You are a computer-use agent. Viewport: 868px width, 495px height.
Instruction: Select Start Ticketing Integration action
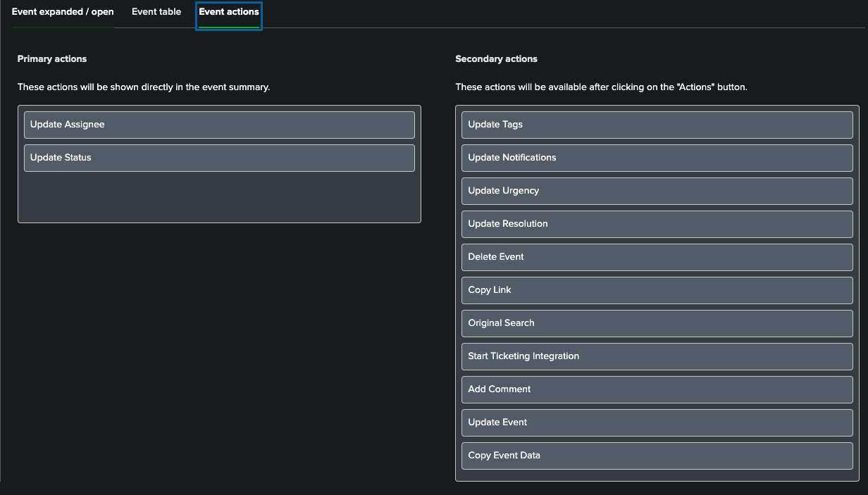[657, 356]
